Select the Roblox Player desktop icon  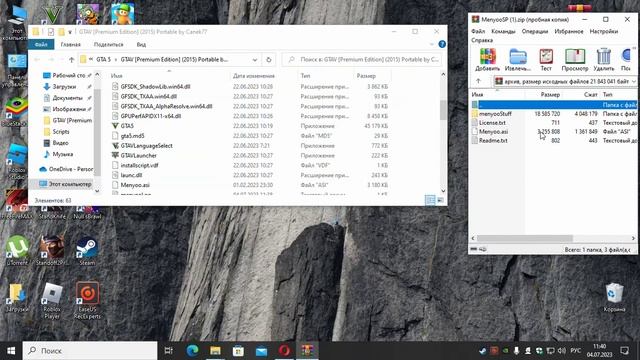point(52,300)
